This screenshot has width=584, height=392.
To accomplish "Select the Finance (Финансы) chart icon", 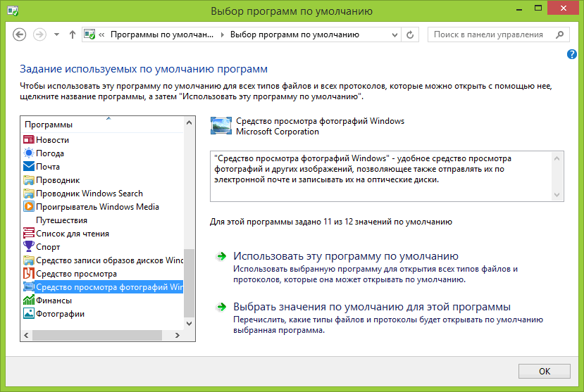I will click(29, 301).
